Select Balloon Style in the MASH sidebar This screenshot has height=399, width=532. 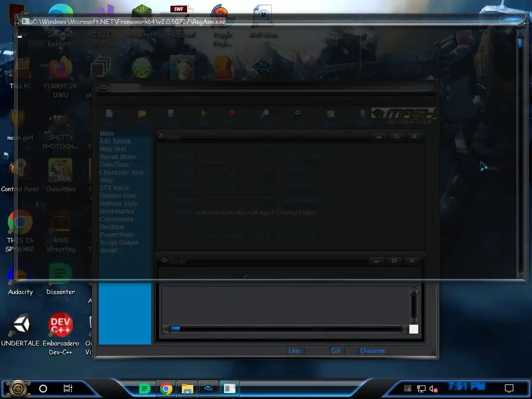pyautogui.click(x=118, y=204)
